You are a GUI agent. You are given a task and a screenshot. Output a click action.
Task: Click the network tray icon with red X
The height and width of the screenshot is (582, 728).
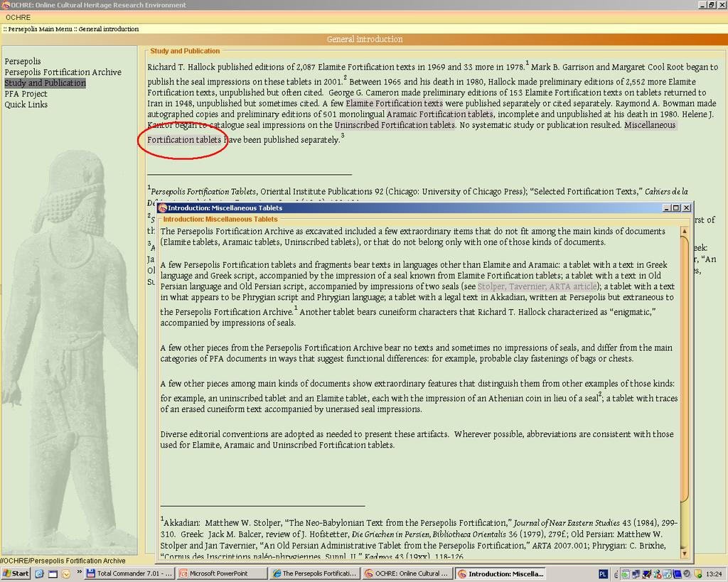point(658,574)
